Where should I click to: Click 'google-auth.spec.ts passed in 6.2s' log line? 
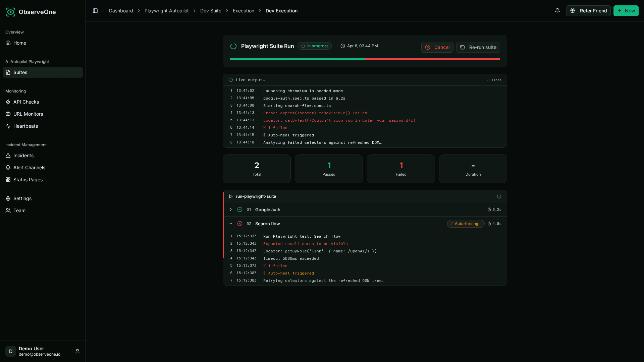304,98
